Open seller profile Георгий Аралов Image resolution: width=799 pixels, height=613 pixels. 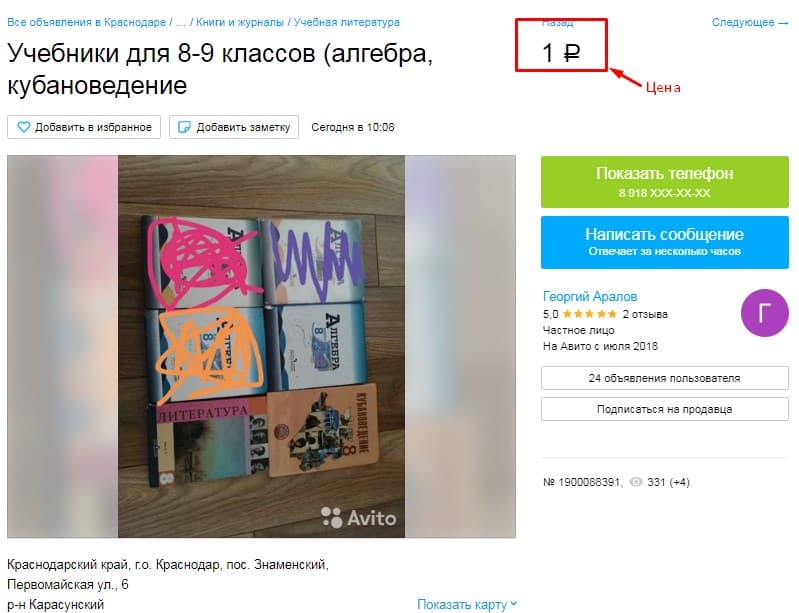point(590,297)
